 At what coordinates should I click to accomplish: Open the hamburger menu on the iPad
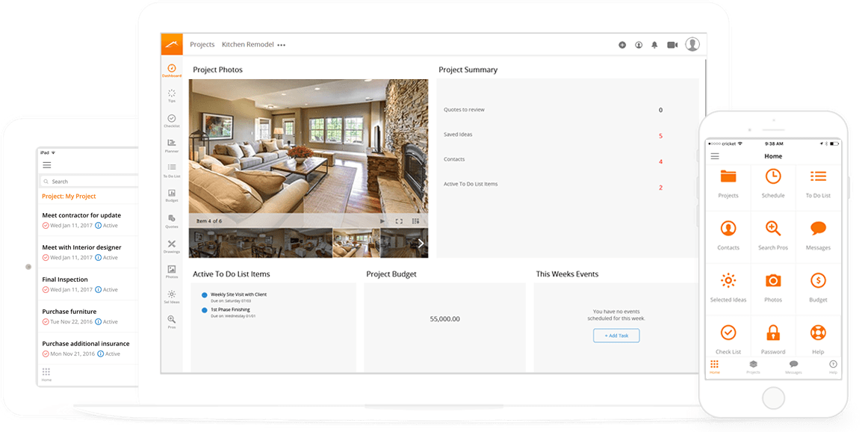pyautogui.click(x=47, y=165)
